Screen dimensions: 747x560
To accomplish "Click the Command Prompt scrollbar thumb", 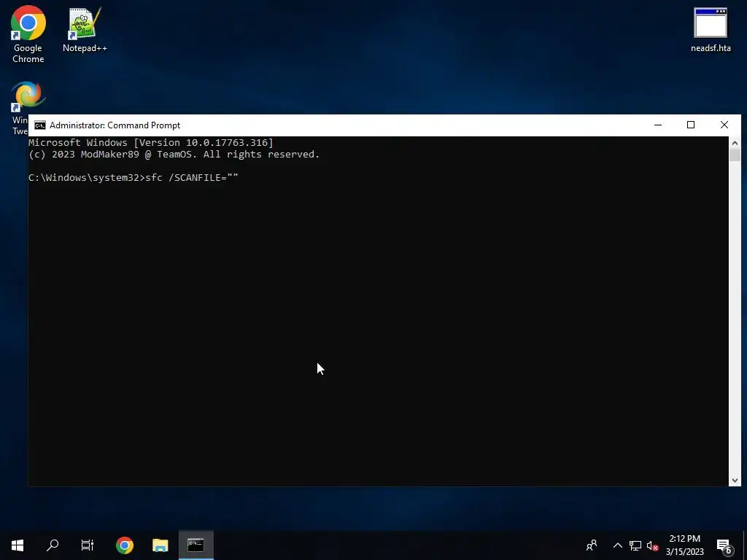I will tap(735, 155).
